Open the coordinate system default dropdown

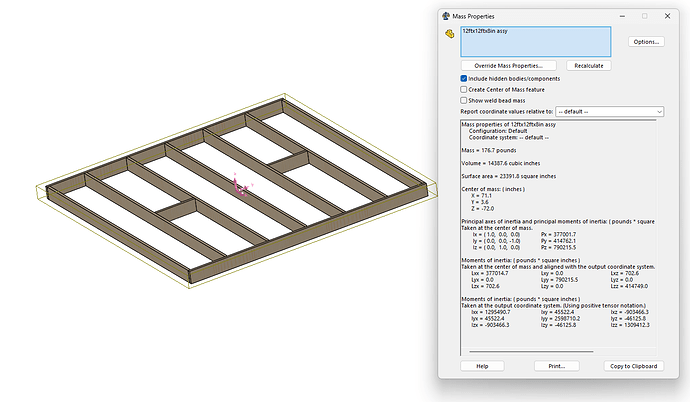[x=609, y=111]
